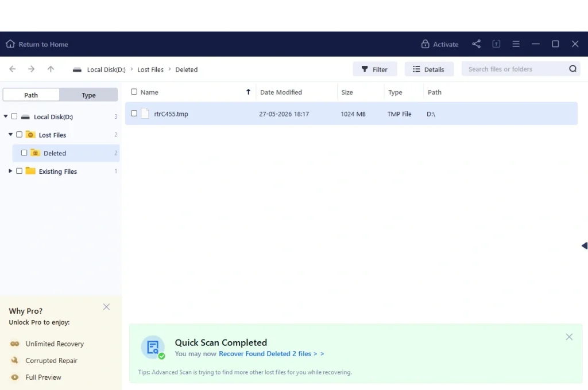Go back with the left arrow
This screenshot has width=588, height=390.
13,69
